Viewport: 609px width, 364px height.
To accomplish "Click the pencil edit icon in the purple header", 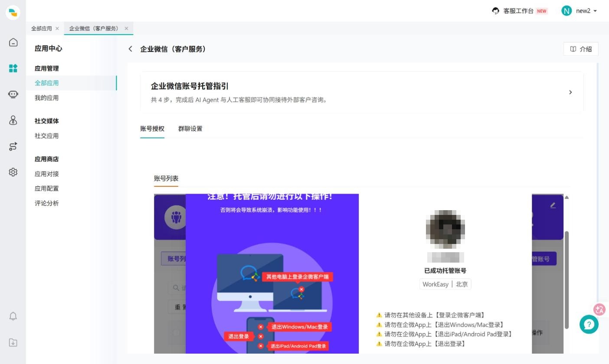I will point(553,205).
